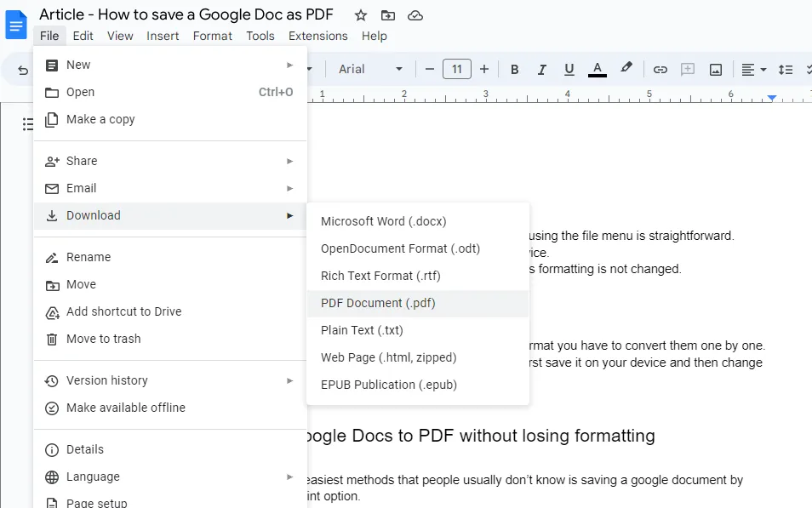
Task: Open the Format menu
Action: pos(212,36)
